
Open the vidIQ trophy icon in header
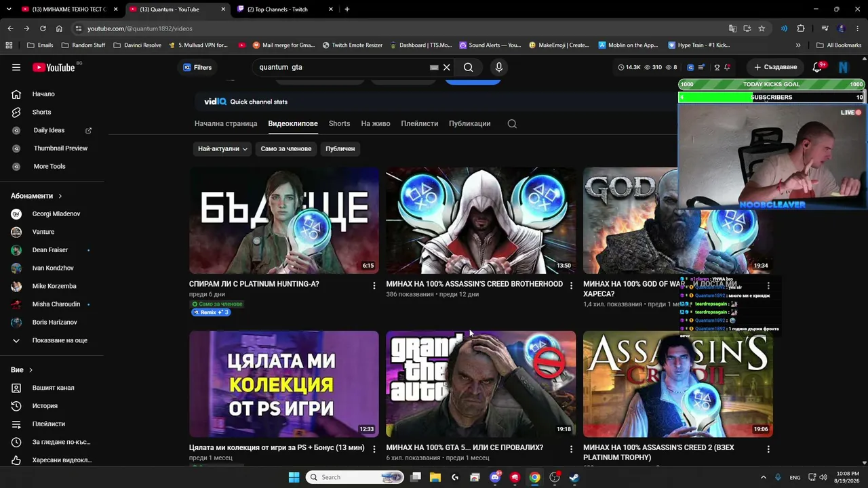coord(717,67)
